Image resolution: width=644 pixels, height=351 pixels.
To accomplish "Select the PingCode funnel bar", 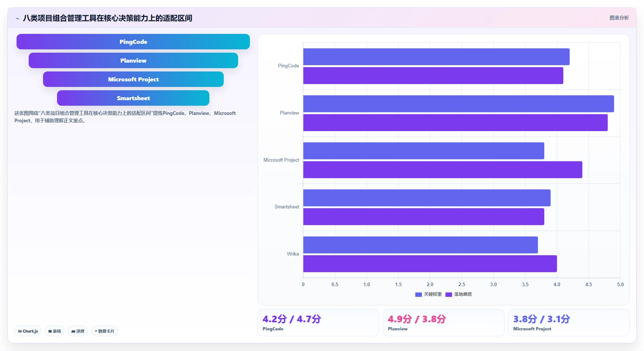I will coord(133,42).
